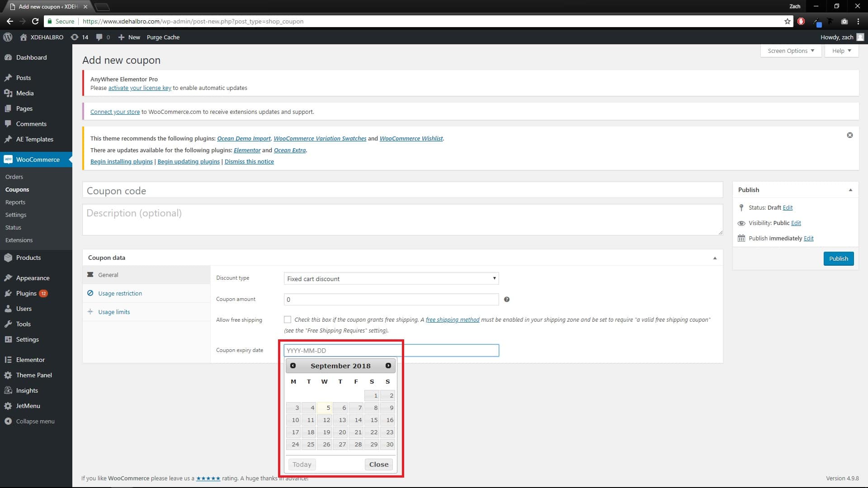The width and height of the screenshot is (868, 488).
Task: Pick September 30 in the calendar
Action: (x=388, y=444)
